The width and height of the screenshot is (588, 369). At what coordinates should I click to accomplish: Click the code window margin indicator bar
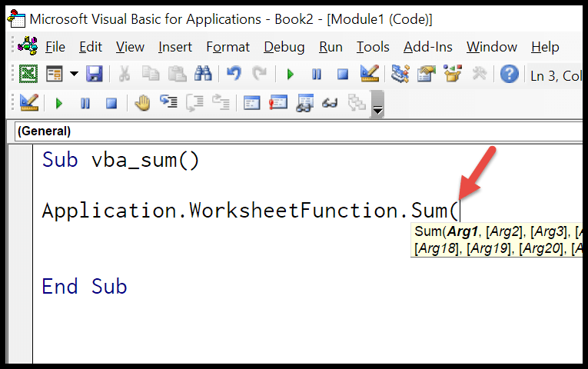20,254
